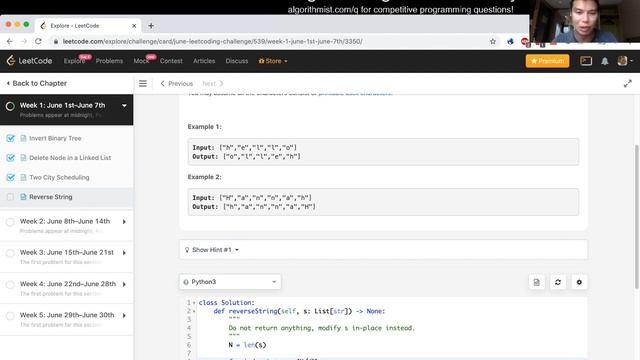The height and width of the screenshot is (360, 640).
Task: Click the lightbulb icon by Show Hint #1
Action: tap(187, 250)
